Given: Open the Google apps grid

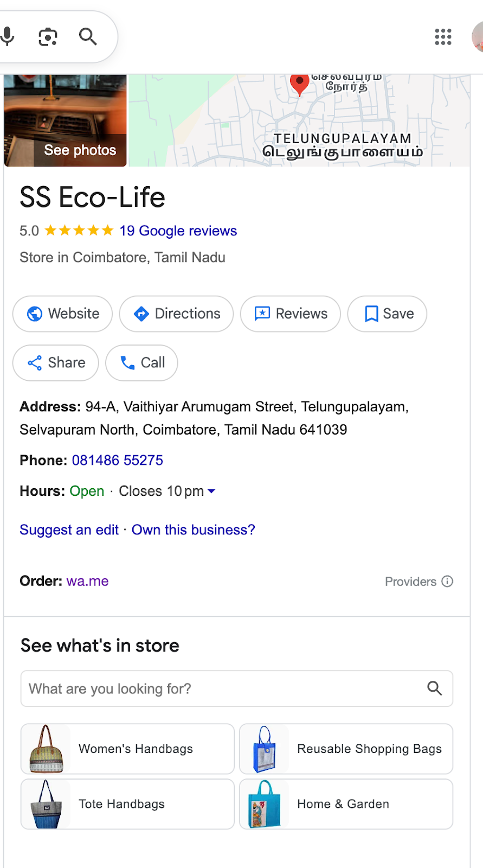Looking at the screenshot, I should (x=443, y=37).
